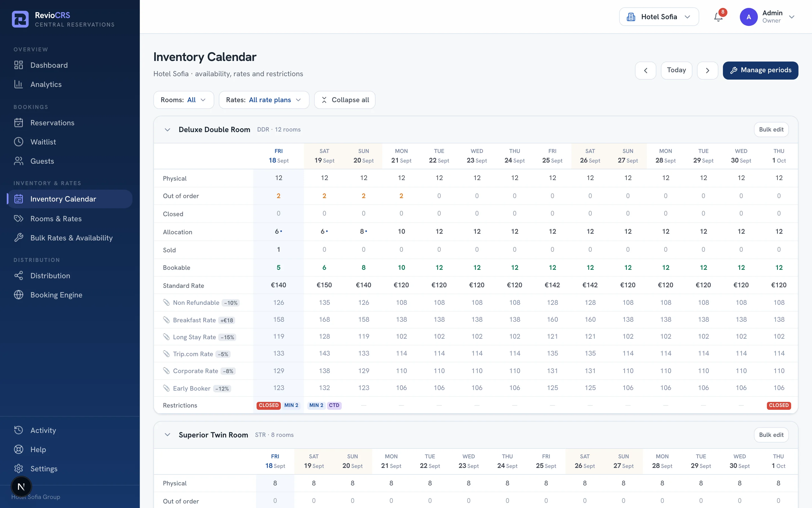
Task: Open the Activity log
Action: tap(69, 430)
